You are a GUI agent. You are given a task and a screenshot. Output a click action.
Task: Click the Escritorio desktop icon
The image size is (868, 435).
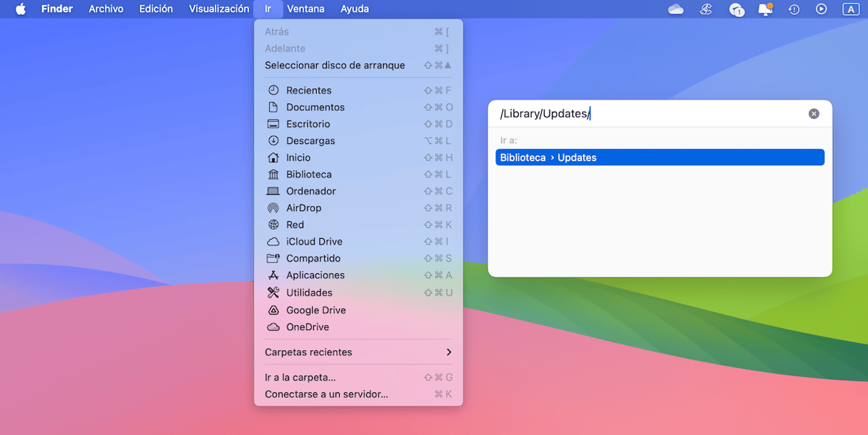click(273, 124)
